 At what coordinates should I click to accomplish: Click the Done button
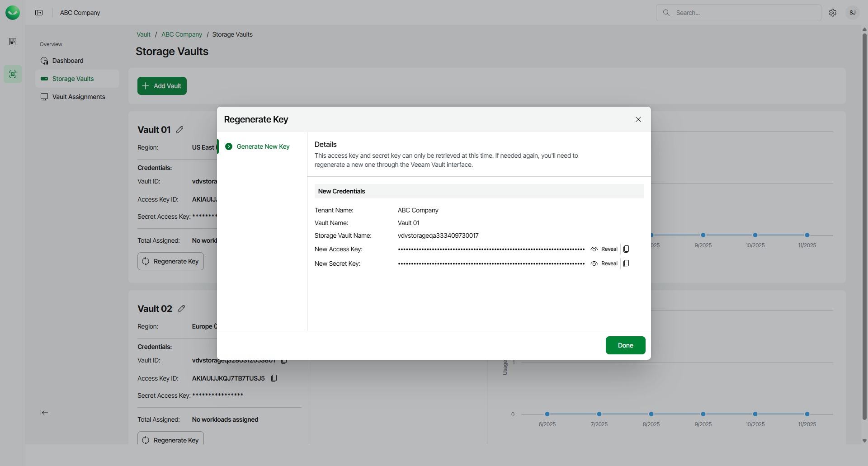(x=625, y=345)
